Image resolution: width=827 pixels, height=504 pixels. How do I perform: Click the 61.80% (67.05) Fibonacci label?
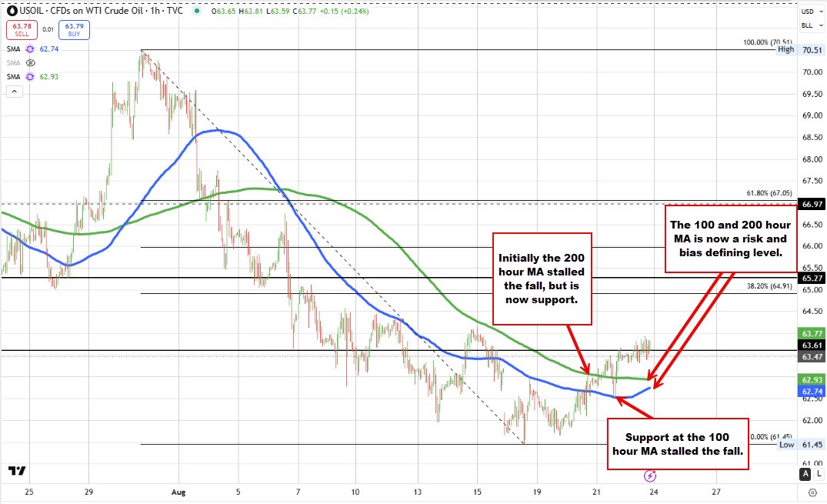769,193
